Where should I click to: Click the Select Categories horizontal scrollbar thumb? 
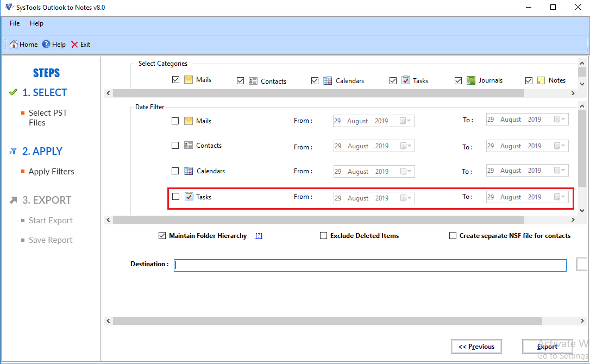tap(318, 93)
